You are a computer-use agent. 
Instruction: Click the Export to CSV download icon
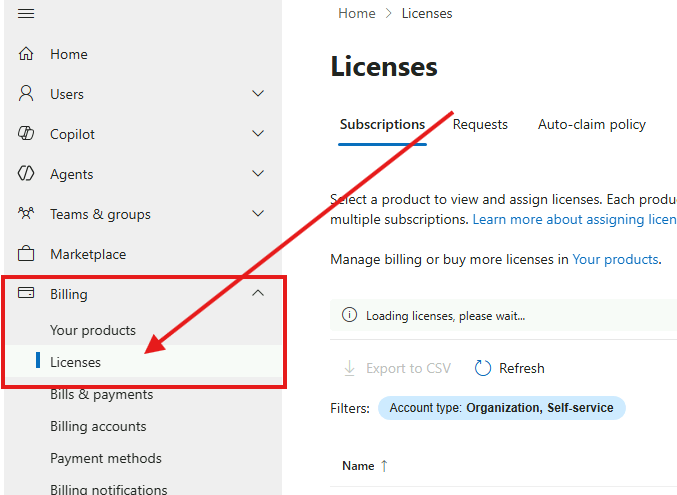coord(350,368)
